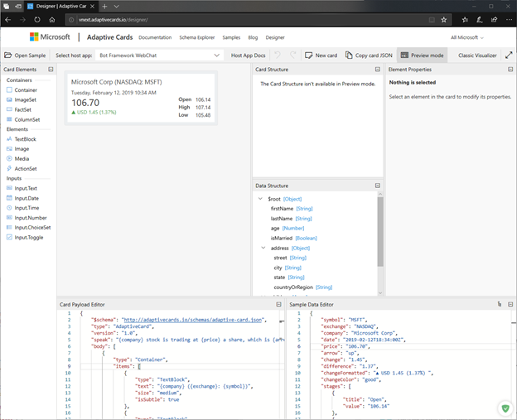
Task: Collapse the Card Elements panel
Action: (x=51, y=70)
